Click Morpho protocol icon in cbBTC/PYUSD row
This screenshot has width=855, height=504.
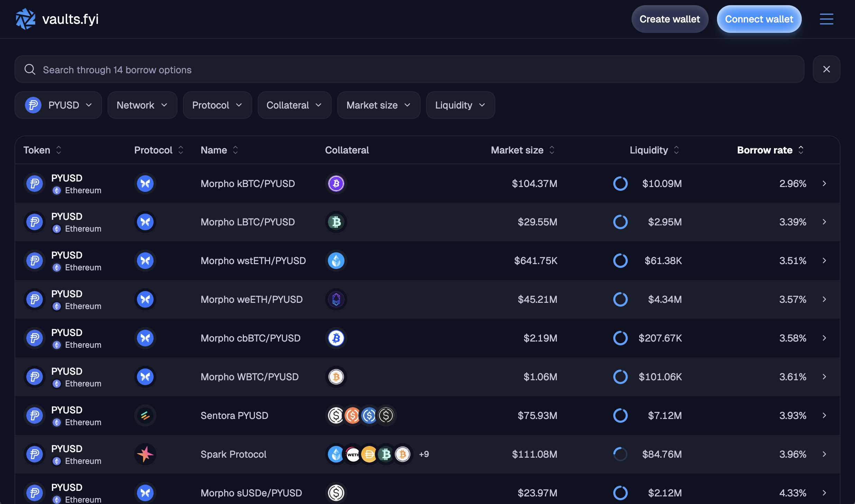tap(145, 338)
